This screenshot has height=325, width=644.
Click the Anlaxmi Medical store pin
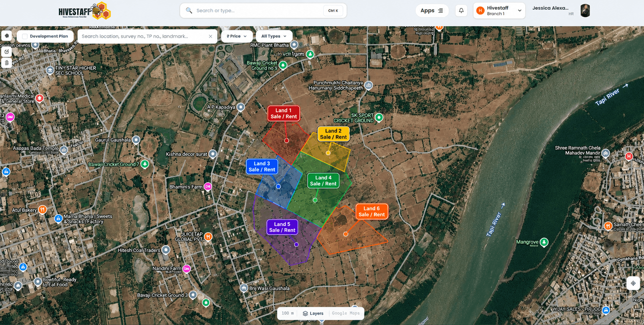pyautogui.click(x=39, y=98)
